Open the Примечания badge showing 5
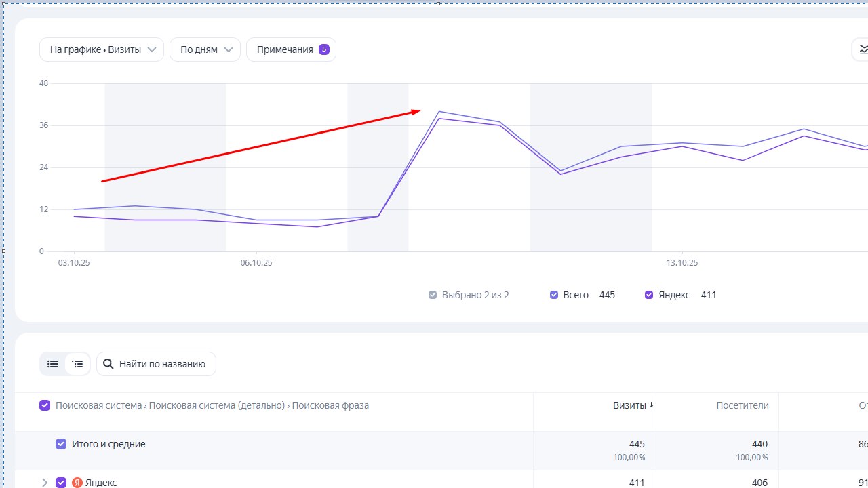868x488 pixels. [x=324, y=49]
